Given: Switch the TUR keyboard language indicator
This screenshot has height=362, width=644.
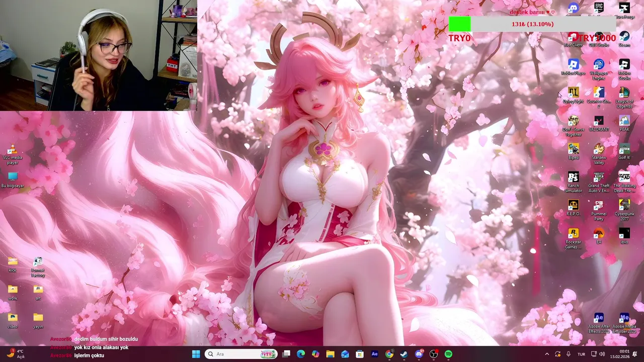Looking at the screenshot, I should tap(581, 354).
